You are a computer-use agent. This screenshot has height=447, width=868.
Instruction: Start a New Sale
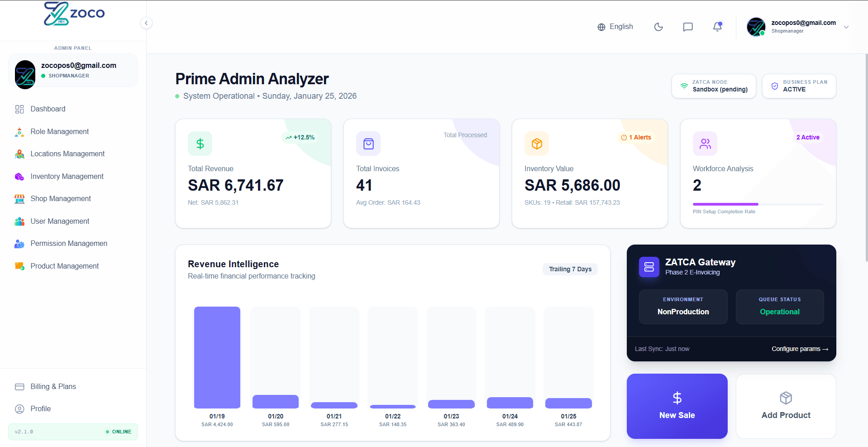[x=677, y=406]
